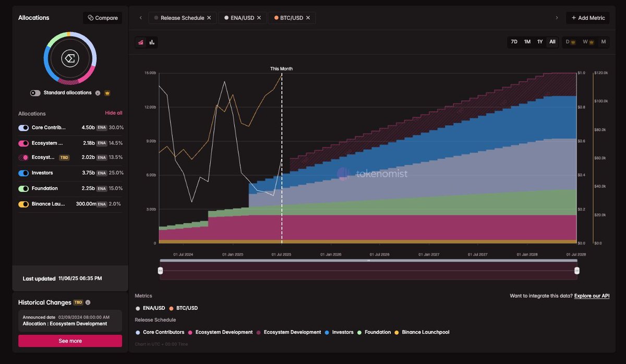
Task: Toggle pink Ecosystem 2.18b allocation visibility
Action: pyautogui.click(x=23, y=143)
